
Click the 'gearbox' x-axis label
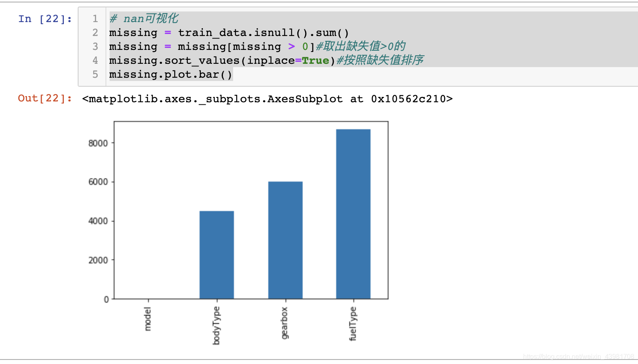tap(285, 323)
